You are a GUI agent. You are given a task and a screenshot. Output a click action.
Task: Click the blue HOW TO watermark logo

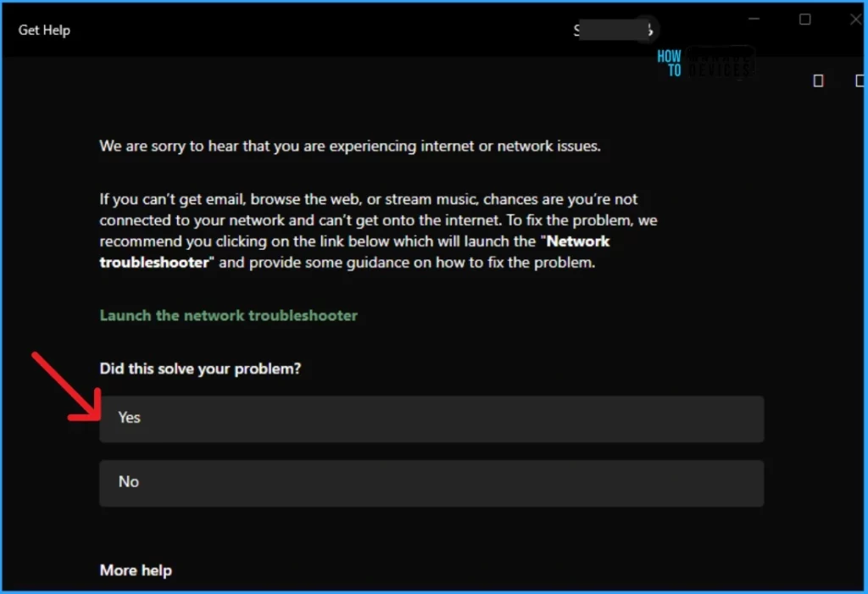coord(670,63)
